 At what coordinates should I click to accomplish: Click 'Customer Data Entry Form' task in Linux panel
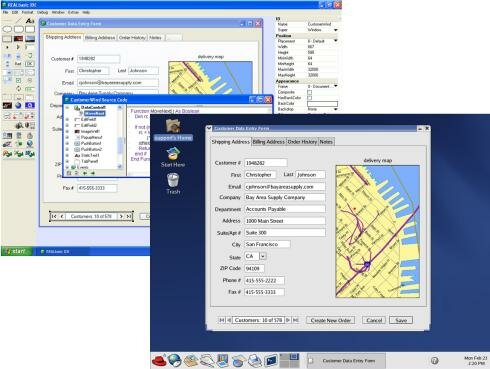(346, 361)
